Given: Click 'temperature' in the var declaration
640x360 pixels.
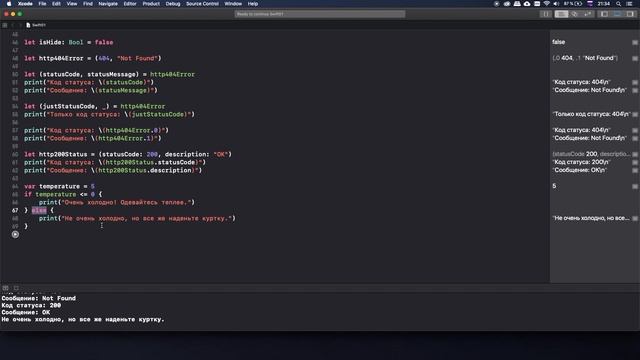Looking at the screenshot, I should click(x=59, y=186).
